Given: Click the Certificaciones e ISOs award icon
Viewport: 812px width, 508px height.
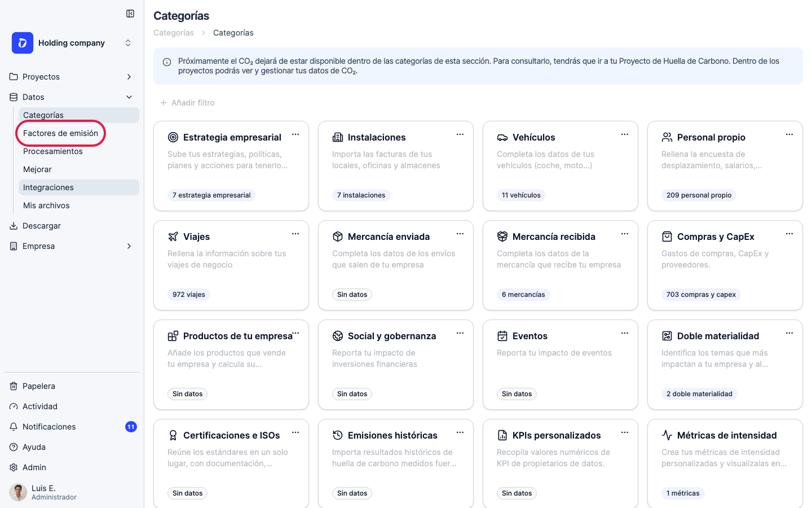Looking at the screenshot, I should tap(173, 435).
